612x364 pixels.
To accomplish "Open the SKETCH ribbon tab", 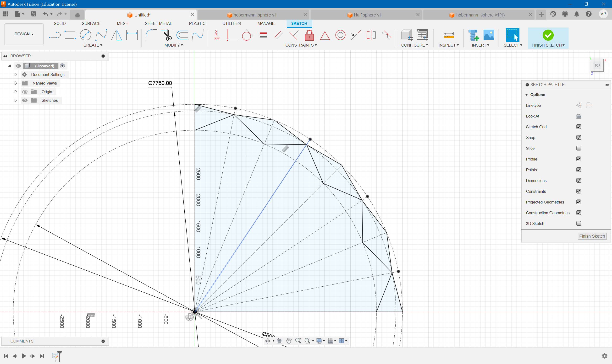I will [298, 23].
